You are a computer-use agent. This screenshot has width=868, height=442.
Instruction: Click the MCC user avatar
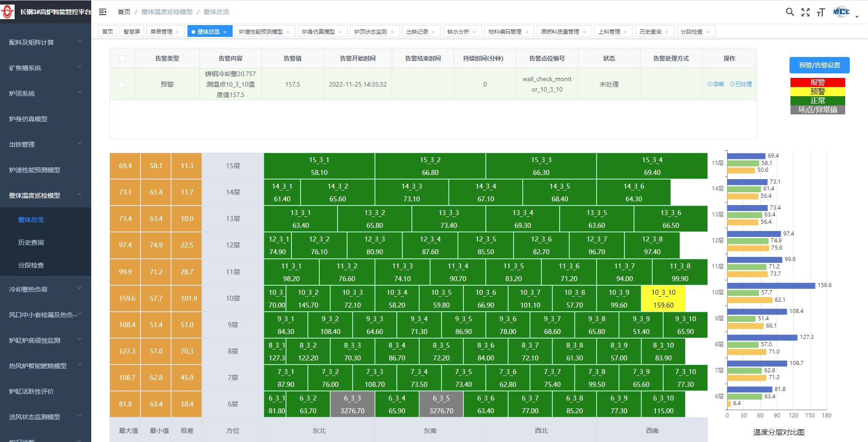[842, 12]
